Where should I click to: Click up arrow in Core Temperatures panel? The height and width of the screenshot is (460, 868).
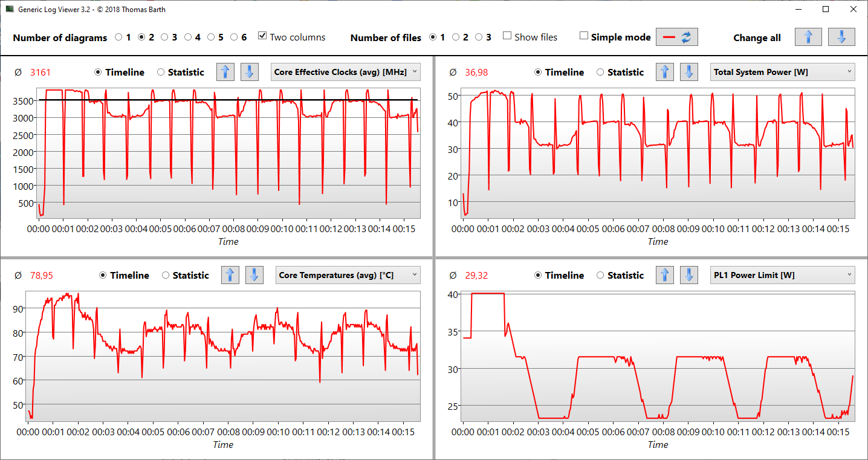[x=230, y=275]
